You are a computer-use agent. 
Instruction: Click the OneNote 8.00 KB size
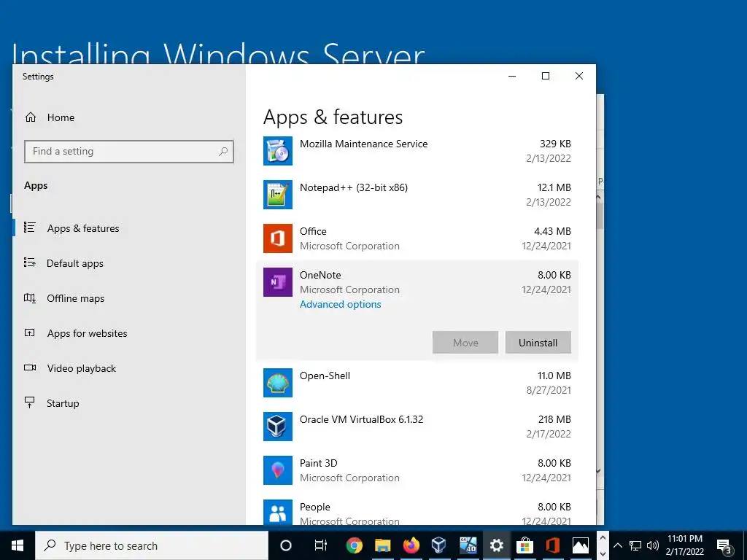[x=554, y=275]
